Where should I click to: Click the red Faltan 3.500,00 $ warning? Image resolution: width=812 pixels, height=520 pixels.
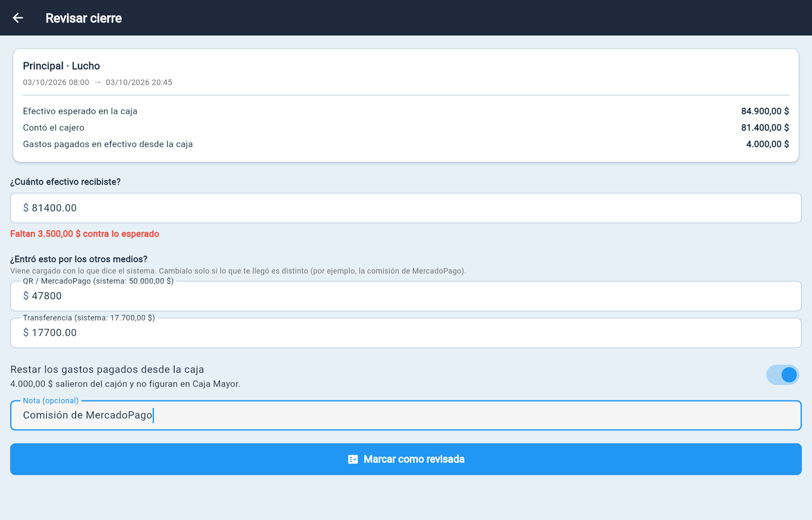85,234
